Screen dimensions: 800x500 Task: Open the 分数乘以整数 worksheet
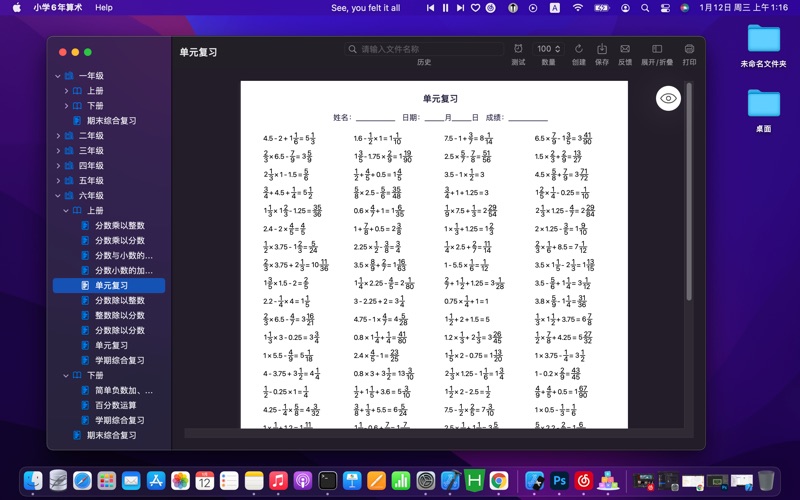119,226
